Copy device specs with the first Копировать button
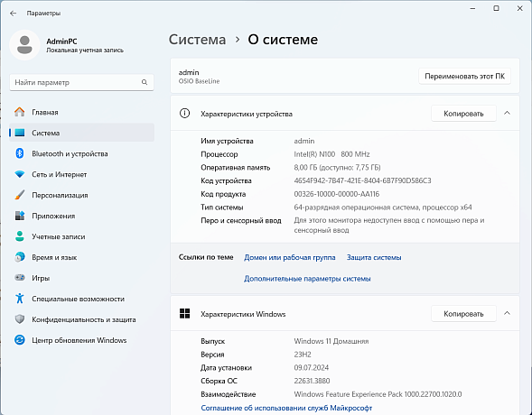 (463, 114)
